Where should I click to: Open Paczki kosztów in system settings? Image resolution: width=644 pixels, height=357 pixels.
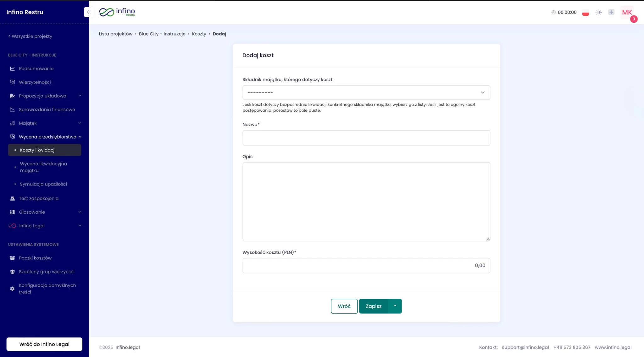35,258
